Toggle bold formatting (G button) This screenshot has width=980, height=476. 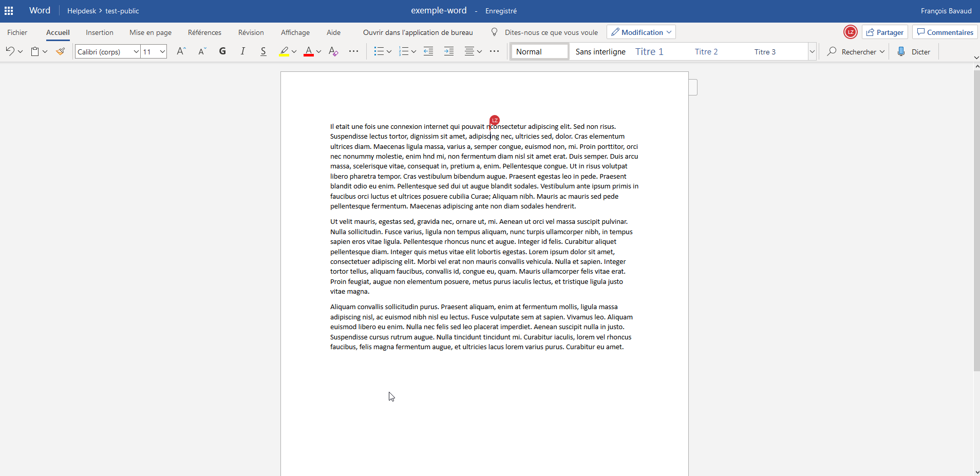pyautogui.click(x=222, y=51)
